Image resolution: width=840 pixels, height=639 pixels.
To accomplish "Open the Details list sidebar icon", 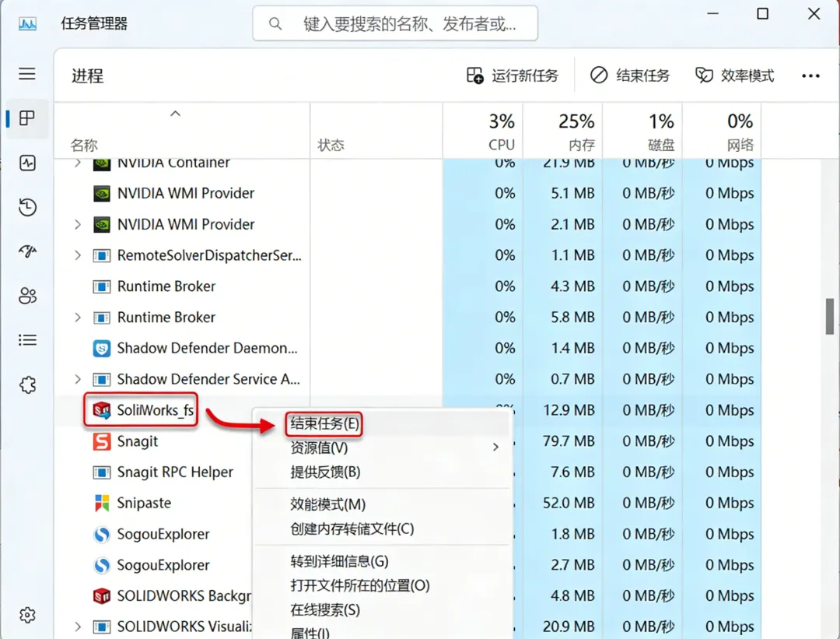I will click(x=27, y=340).
